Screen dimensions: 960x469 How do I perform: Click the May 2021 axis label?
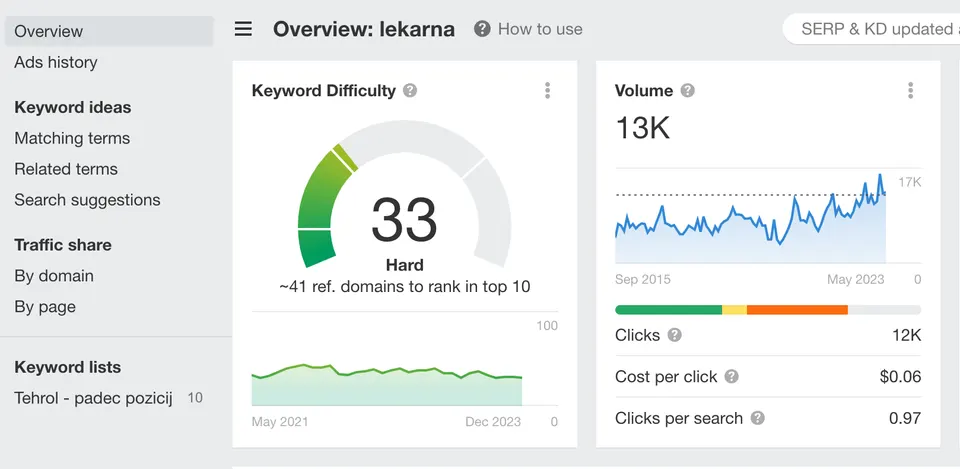pos(280,421)
